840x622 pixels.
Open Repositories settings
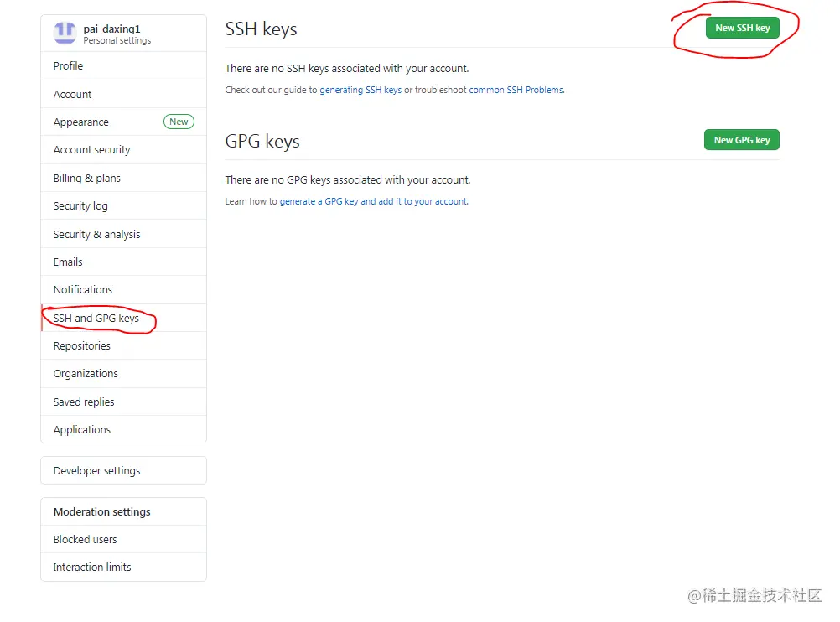pos(124,346)
